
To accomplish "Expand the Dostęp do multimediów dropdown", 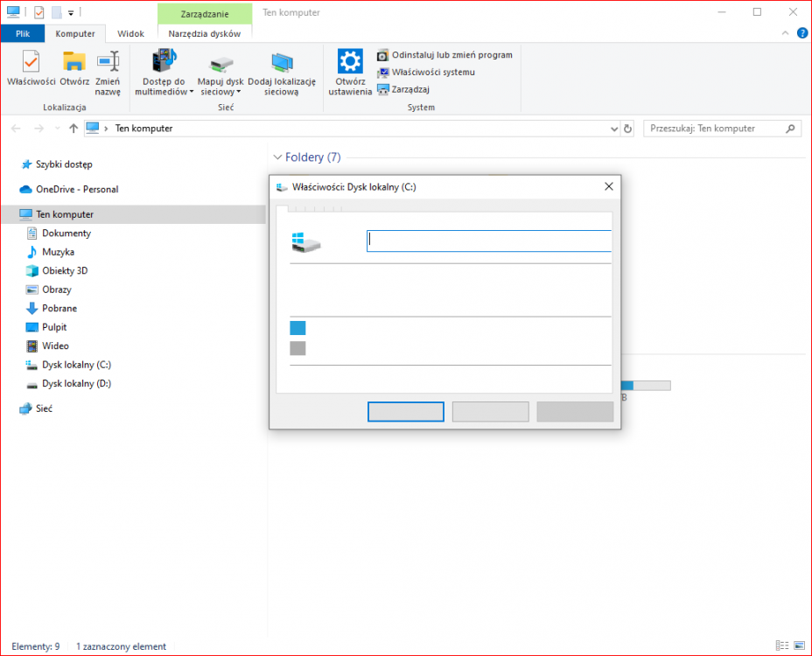I will [x=164, y=86].
